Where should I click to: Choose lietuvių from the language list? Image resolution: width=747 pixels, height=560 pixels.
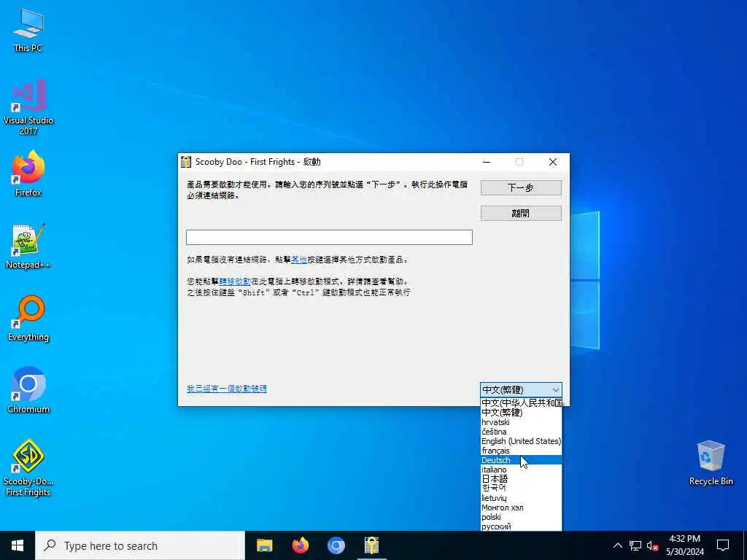click(521, 498)
